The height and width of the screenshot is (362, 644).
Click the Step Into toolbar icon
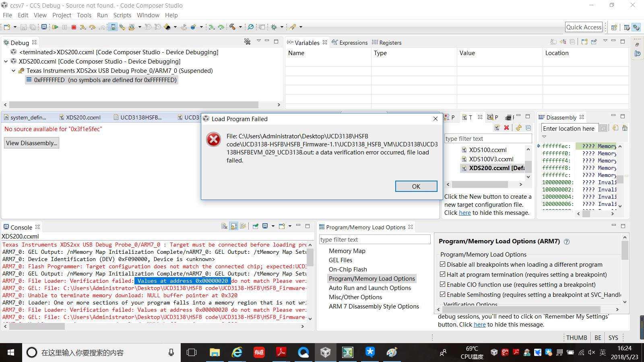tap(83, 27)
